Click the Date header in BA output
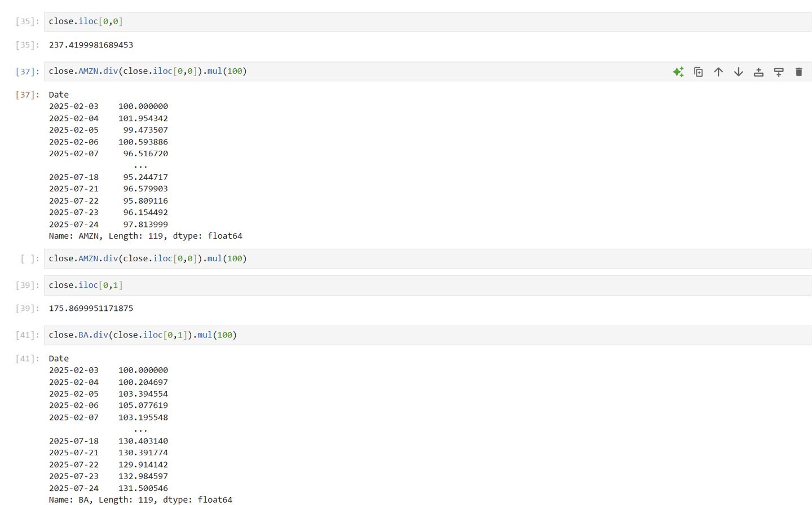 59,359
